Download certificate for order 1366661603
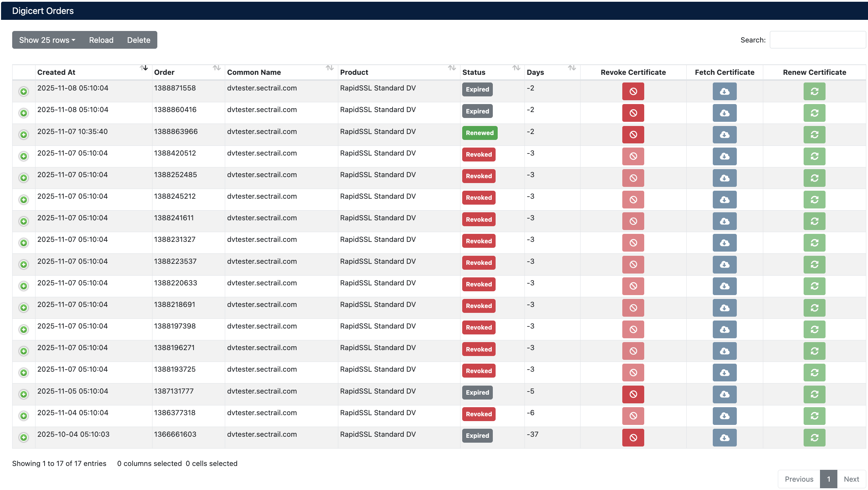 point(724,437)
